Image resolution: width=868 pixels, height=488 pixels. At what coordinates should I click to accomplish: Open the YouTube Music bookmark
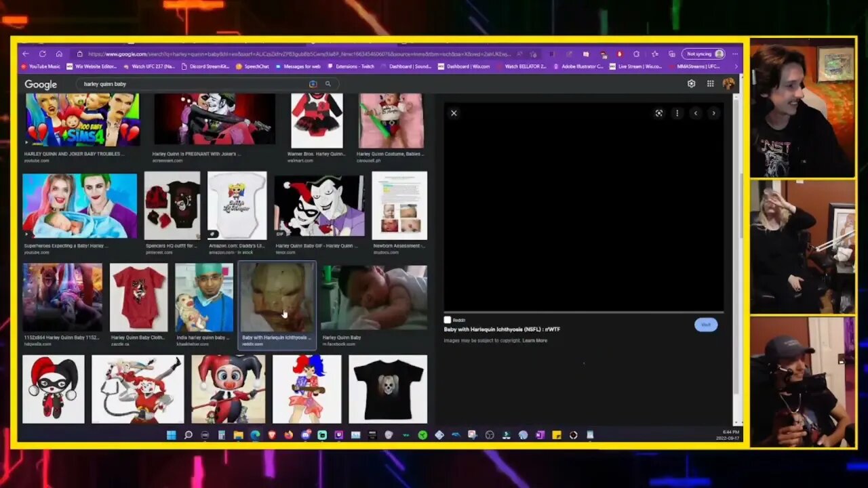41,66
